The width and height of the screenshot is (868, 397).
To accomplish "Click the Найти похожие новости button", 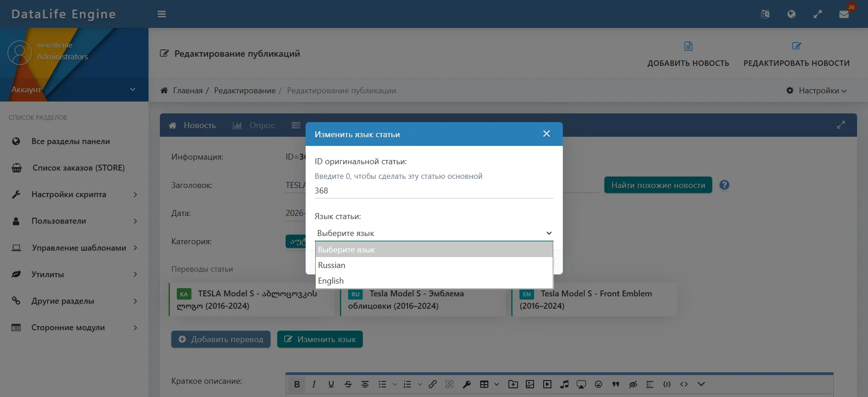I will tap(658, 185).
